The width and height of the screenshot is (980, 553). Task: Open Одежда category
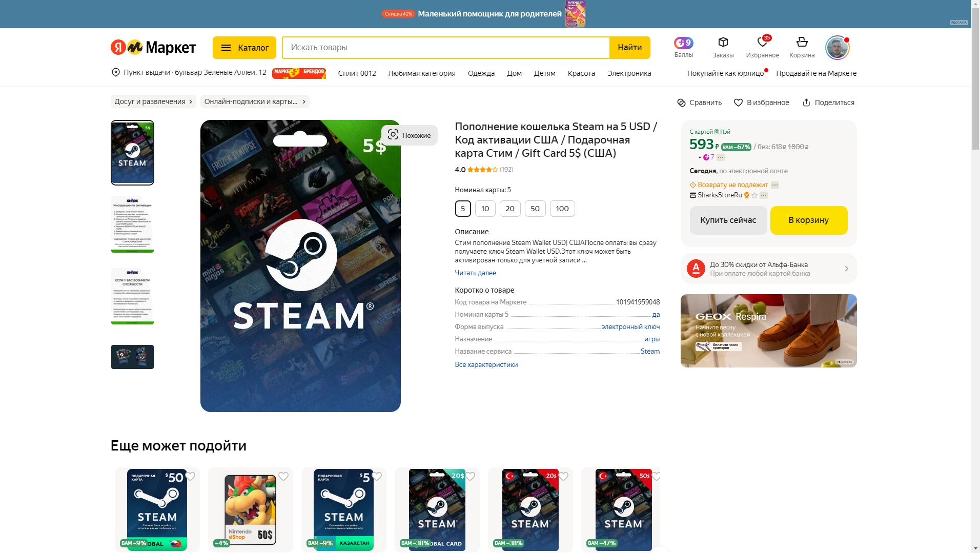click(481, 73)
